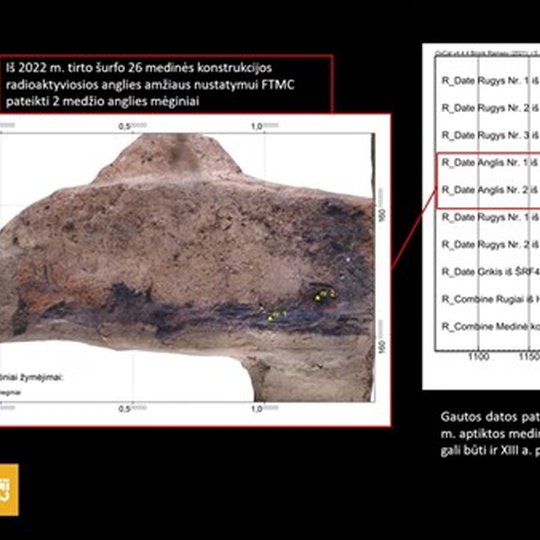The width and height of the screenshot is (540, 540).
Task: Select the "R_Combine Medinė" chart row
Action: click(x=490, y=326)
